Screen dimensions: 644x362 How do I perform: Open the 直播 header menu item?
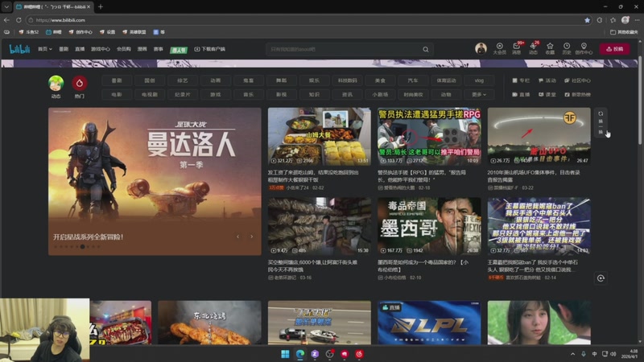pos(80,49)
